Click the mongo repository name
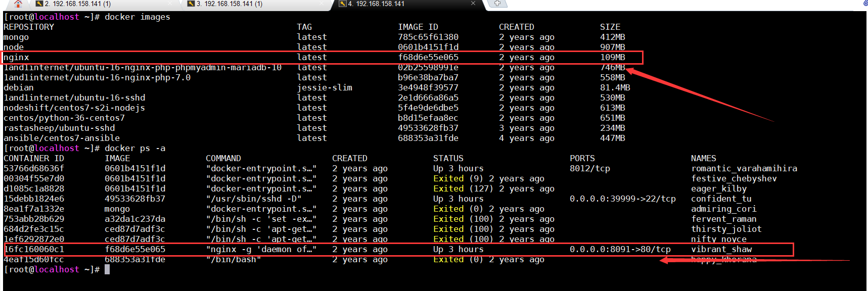 16,37
